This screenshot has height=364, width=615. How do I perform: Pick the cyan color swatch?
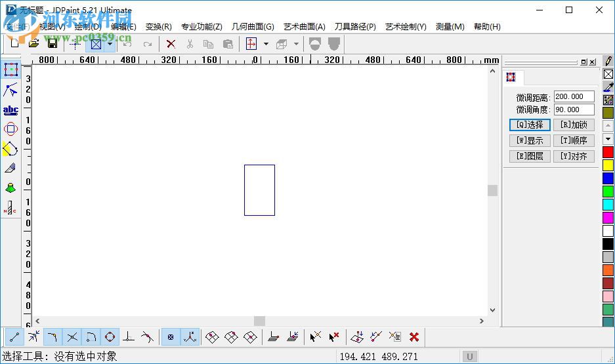coord(608,205)
